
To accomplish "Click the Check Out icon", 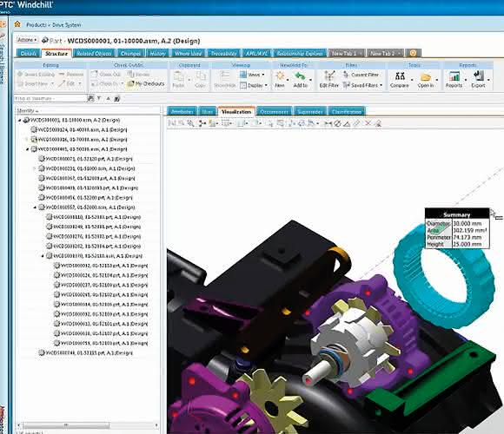I will (x=94, y=74).
